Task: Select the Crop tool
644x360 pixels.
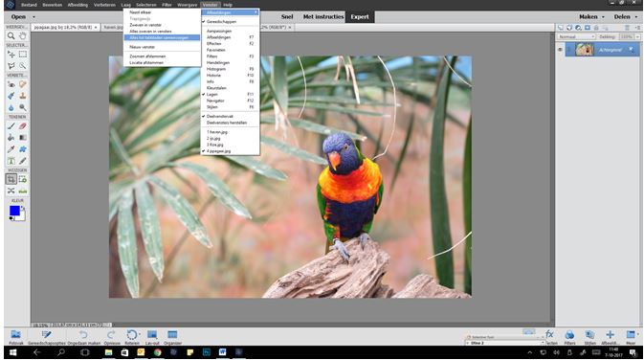Action: (x=11, y=179)
